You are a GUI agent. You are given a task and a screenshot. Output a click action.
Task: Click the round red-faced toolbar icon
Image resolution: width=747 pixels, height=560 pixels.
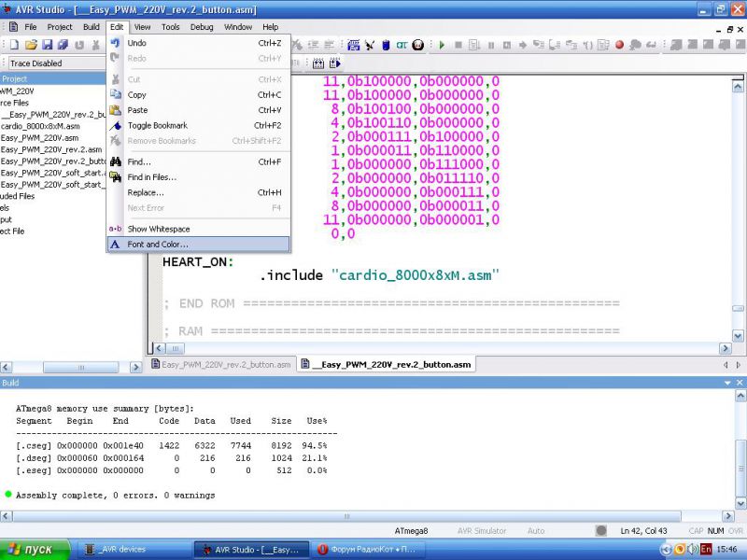click(x=417, y=45)
